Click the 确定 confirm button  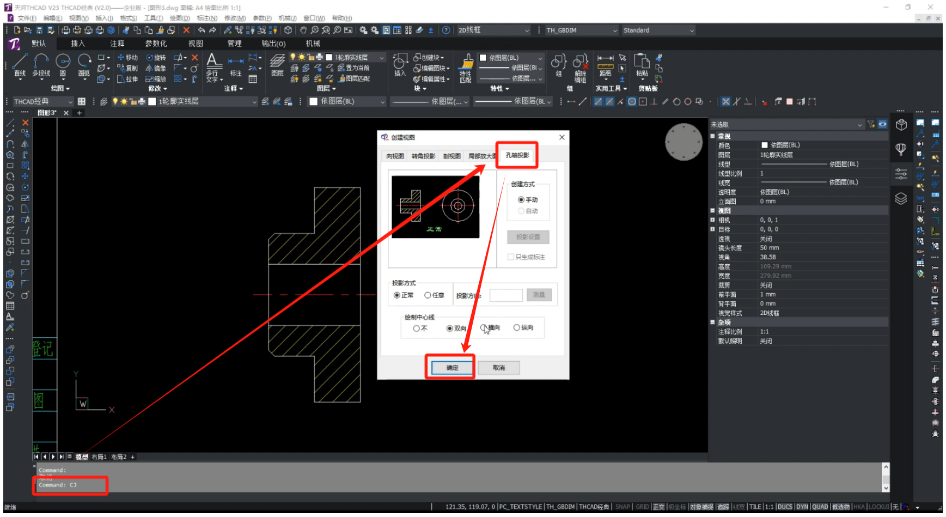[452, 367]
